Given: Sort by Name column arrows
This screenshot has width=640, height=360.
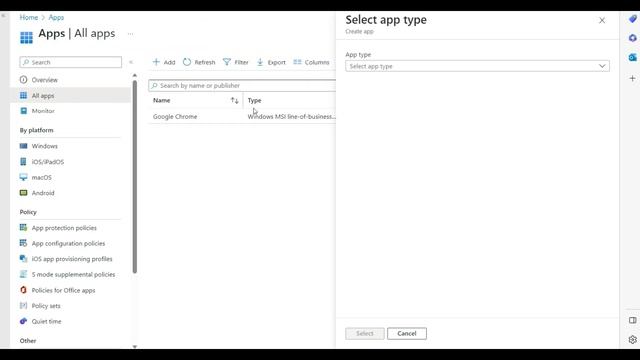Looking at the screenshot, I should click(234, 100).
